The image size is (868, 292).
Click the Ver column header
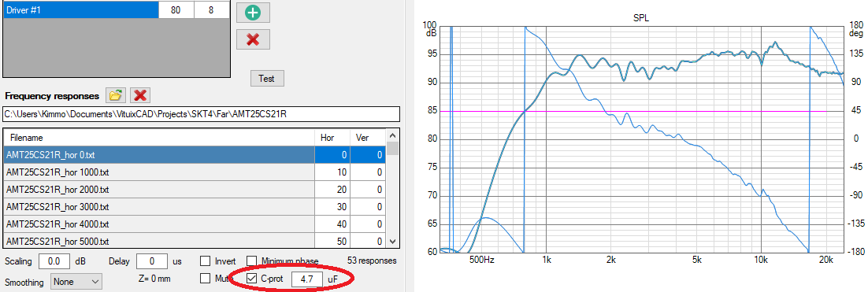(368, 138)
